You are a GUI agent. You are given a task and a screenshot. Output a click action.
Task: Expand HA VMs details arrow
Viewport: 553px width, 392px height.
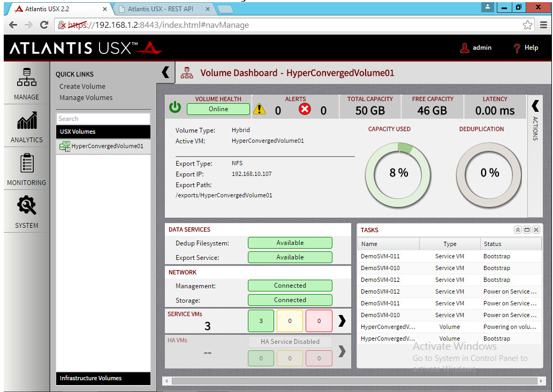(x=342, y=351)
